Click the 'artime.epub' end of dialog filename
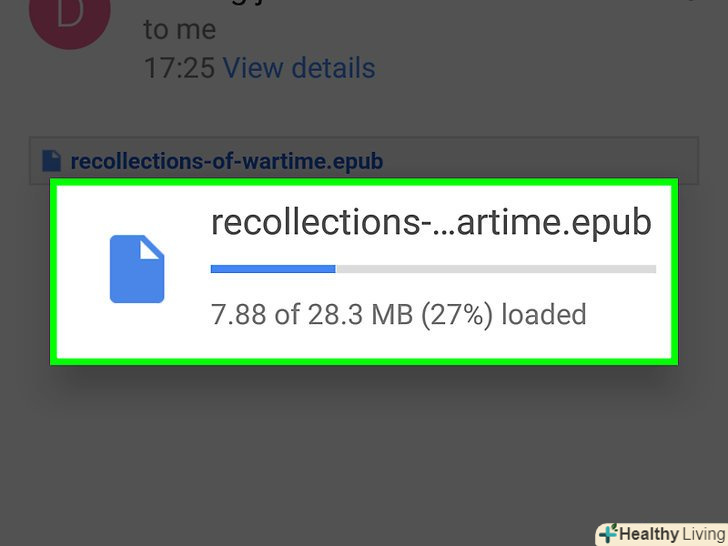 (554, 223)
